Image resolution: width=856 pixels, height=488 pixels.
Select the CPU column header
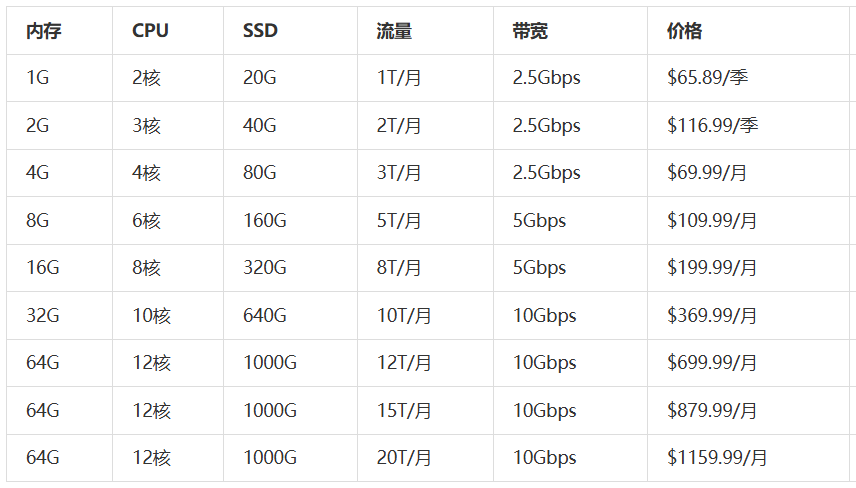tap(150, 31)
